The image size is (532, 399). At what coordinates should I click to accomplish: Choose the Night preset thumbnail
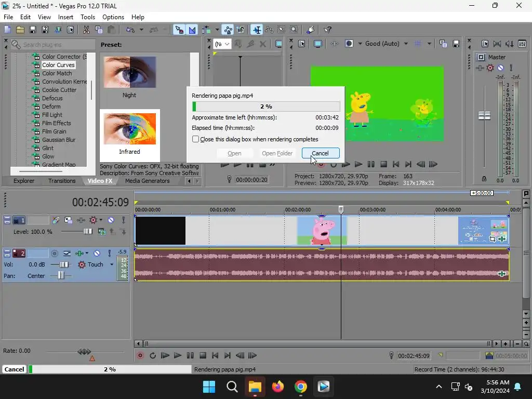click(x=129, y=72)
